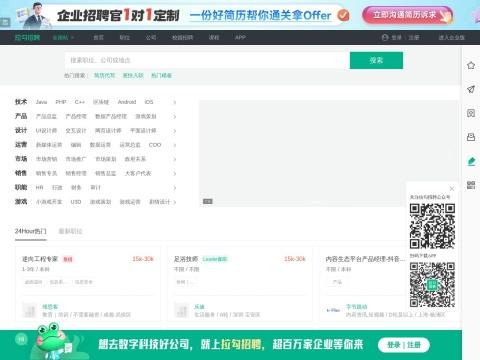Click the pink 立即沟通 button in top ad

[407, 15]
